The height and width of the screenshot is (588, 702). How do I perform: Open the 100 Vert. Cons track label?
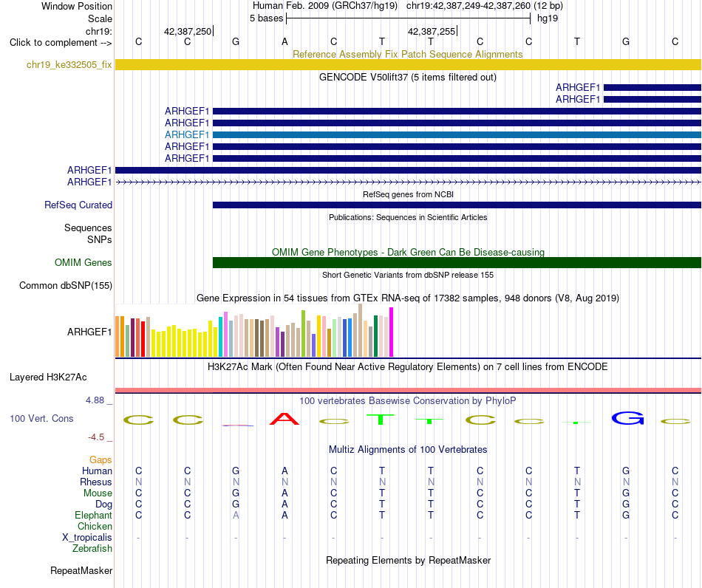coord(41,418)
